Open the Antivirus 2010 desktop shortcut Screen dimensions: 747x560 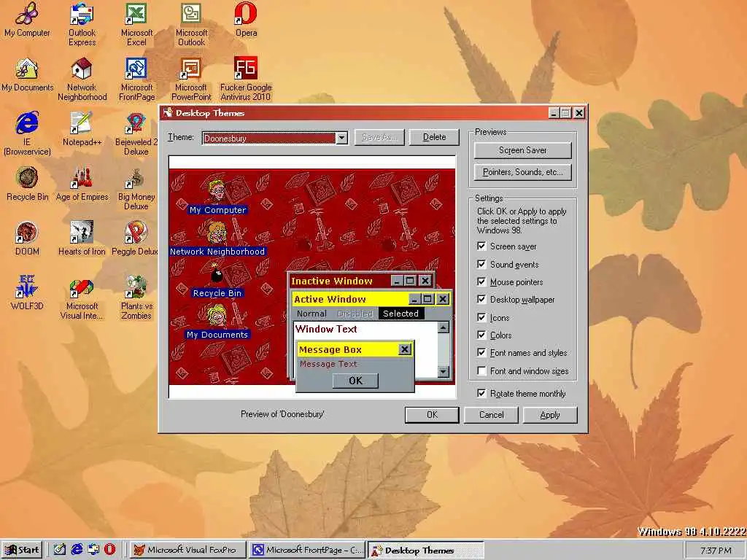pos(246,79)
